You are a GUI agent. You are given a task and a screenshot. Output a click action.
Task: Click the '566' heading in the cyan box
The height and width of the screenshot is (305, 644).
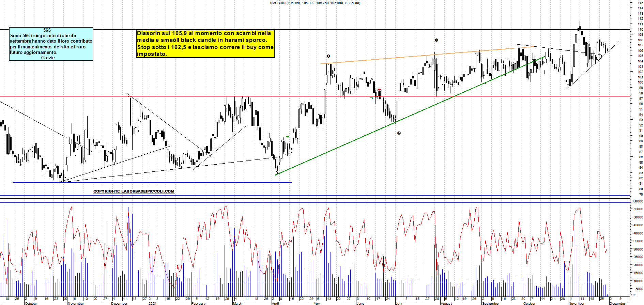coord(47,30)
